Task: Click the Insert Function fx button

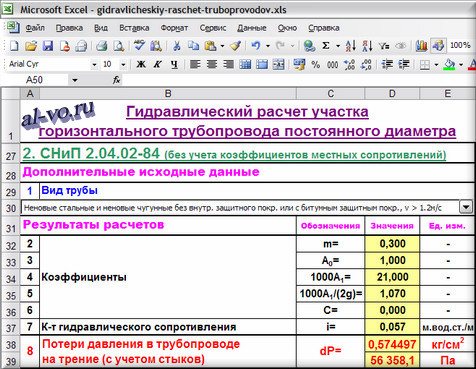Action: (x=116, y=80)
